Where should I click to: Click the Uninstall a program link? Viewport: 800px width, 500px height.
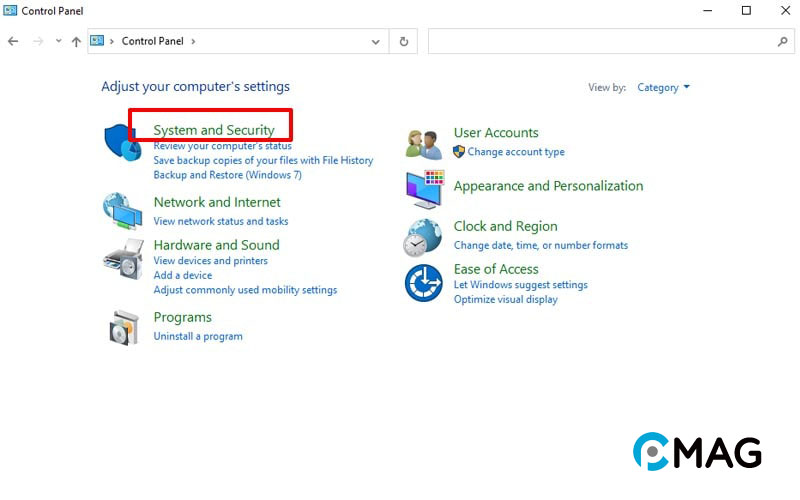pyautogui.click(x=198, y=337)
